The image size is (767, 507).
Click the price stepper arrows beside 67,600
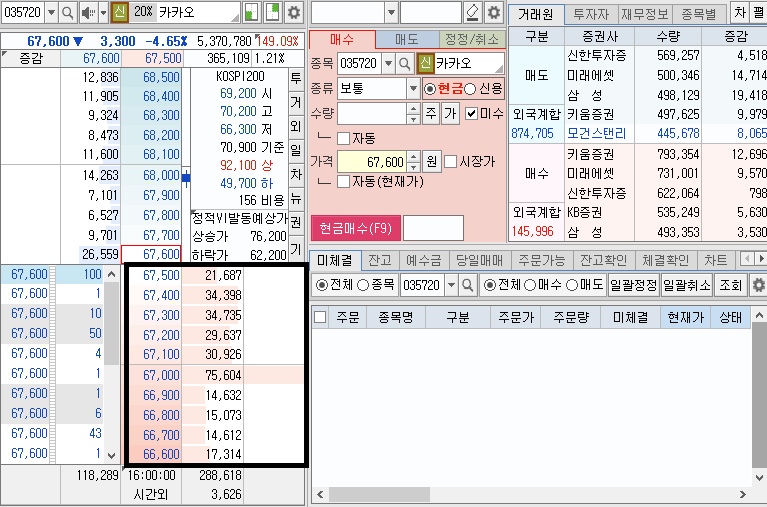pos(413,161)
